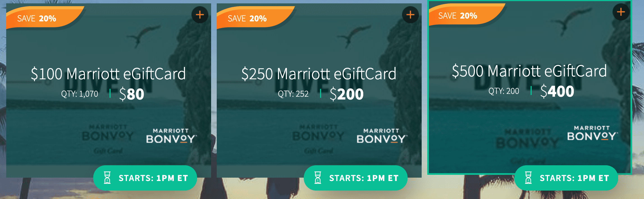Click 'Starts: 1PM ET' button under $100 card
Image resolution: width=644 pixels, height=199 pixels.
(x=145, y=178)
